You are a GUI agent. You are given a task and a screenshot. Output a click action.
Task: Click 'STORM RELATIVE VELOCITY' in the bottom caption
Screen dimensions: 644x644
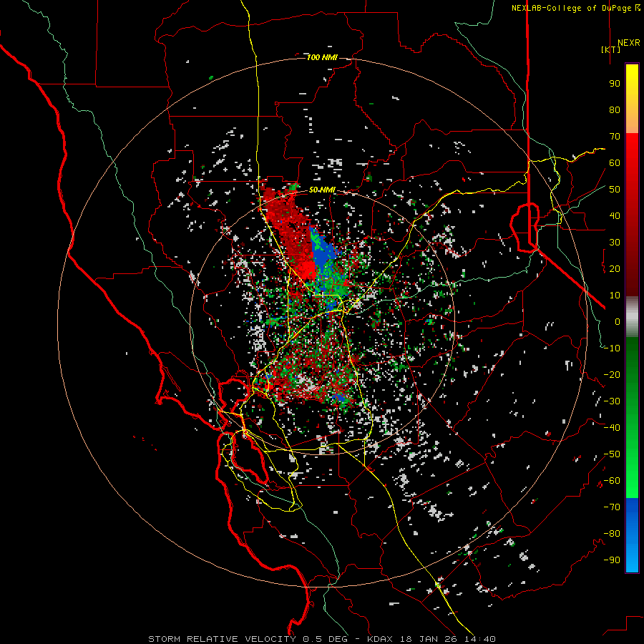point(223,639)
